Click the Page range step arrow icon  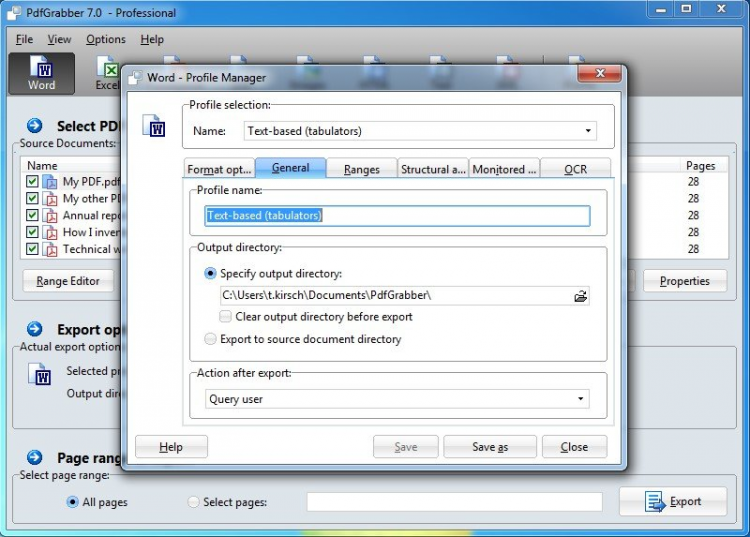click(34, 458)
